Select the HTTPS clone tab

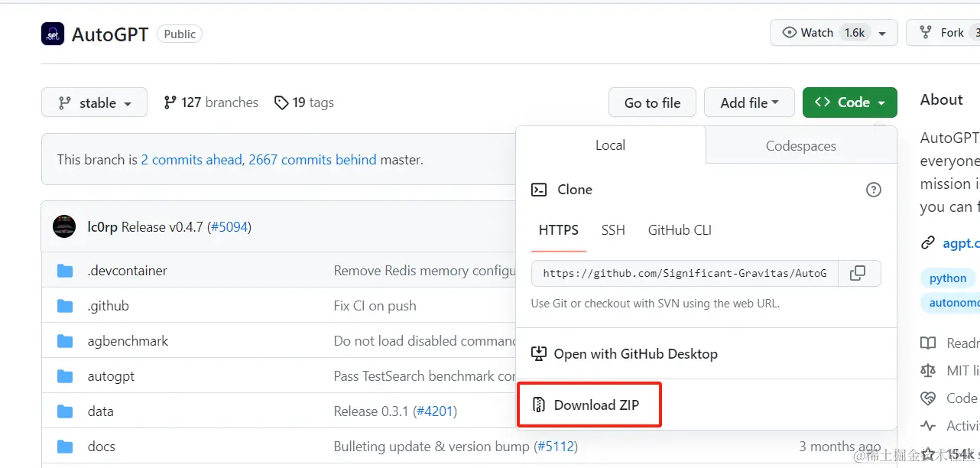pos(559,230)
